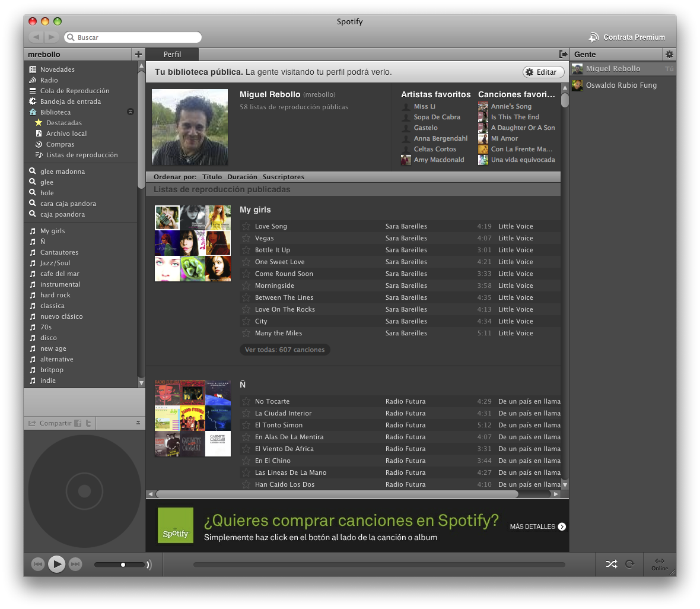Image resolution: width=700 pixels, height=609 pixels.
Task: Star the song Vegas
Action: pyautogui.click(x=246, y=238)
